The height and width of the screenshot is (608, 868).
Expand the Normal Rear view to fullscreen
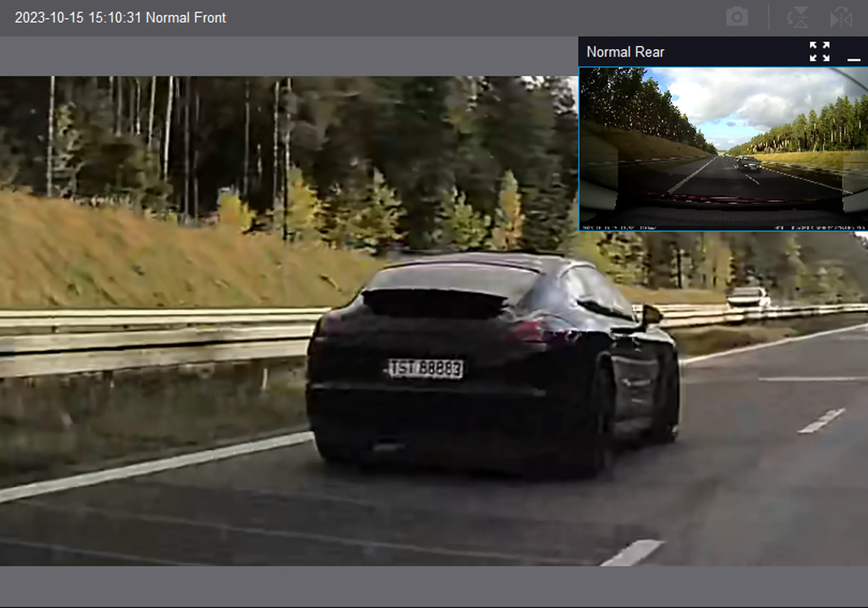(820, 52)
